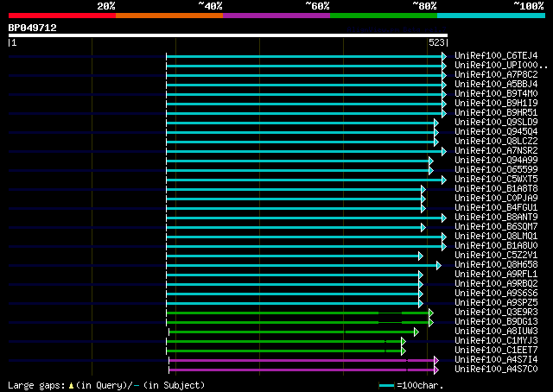The height and width of the screenshot is (392, 553).
Task: Select the UniRef100_A7NSR2 label
Action: pyautogui.click(x=496, y=151)
